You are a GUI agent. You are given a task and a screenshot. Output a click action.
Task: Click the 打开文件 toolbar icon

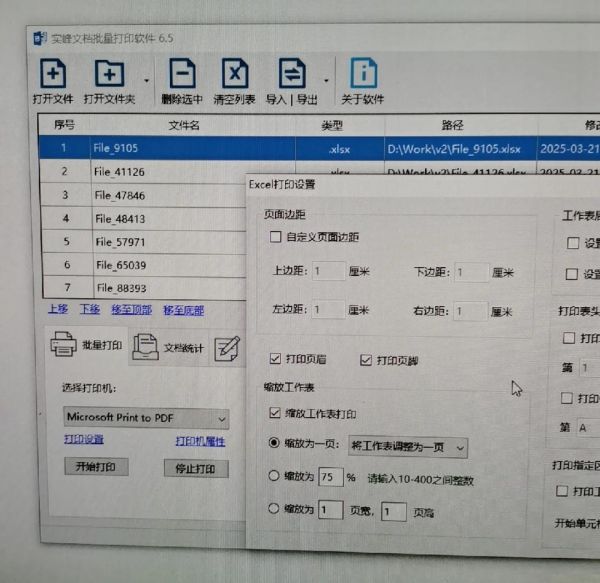coord(53,76)
